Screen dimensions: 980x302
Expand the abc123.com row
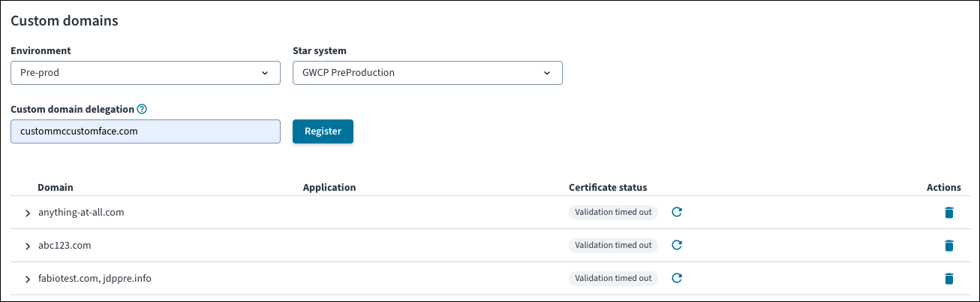click(28, 246)
